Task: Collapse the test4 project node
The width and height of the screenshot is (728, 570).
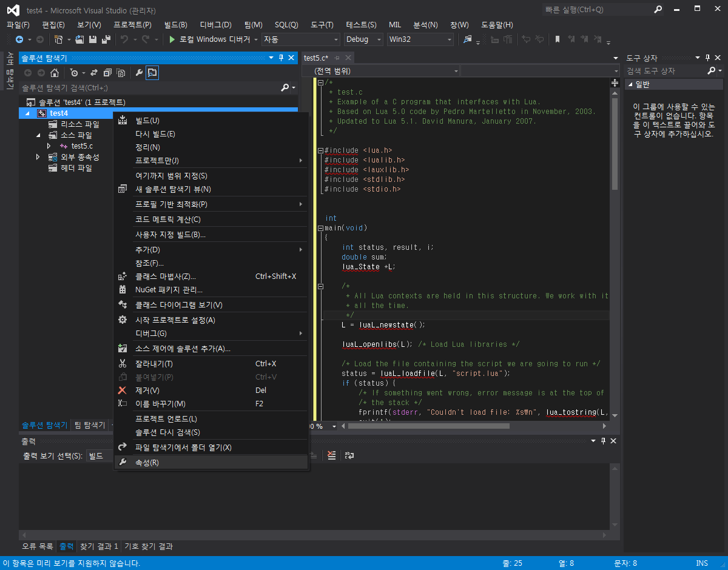Action: (27, 113)
